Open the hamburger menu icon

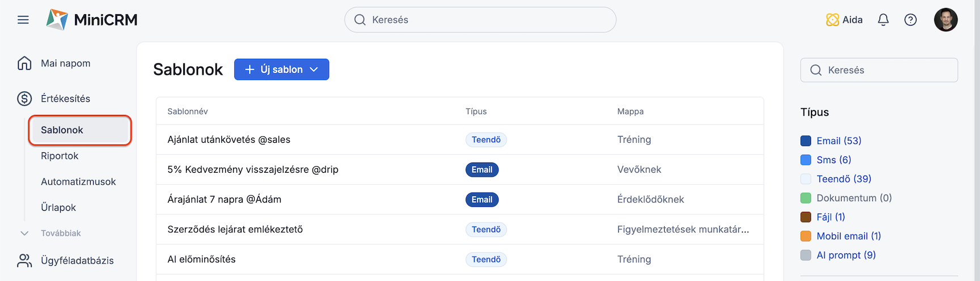point(23,20)
